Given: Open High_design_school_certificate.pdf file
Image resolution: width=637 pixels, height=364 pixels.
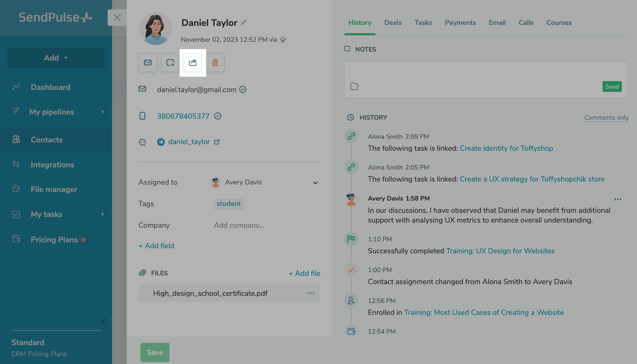Looking at the screenshot, I should [x=210, y=293].
